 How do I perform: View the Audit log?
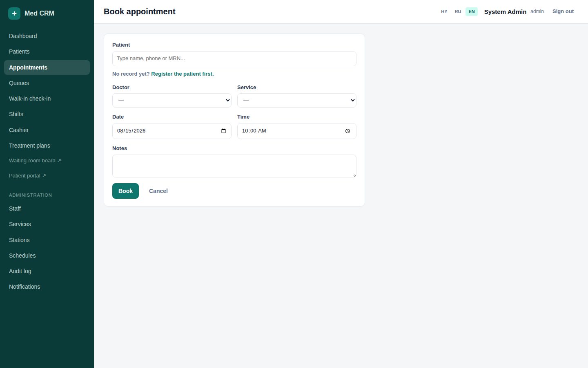[47, 271]
